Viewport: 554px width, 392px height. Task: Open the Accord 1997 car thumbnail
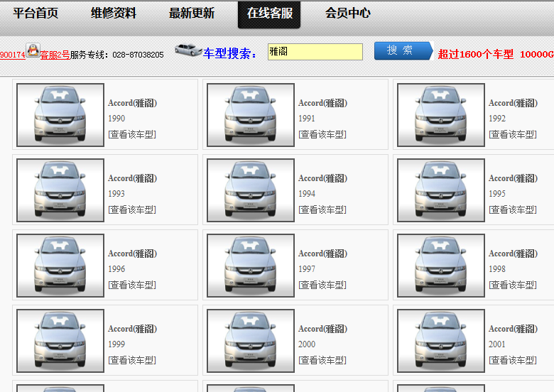click(x=251, y=265)
